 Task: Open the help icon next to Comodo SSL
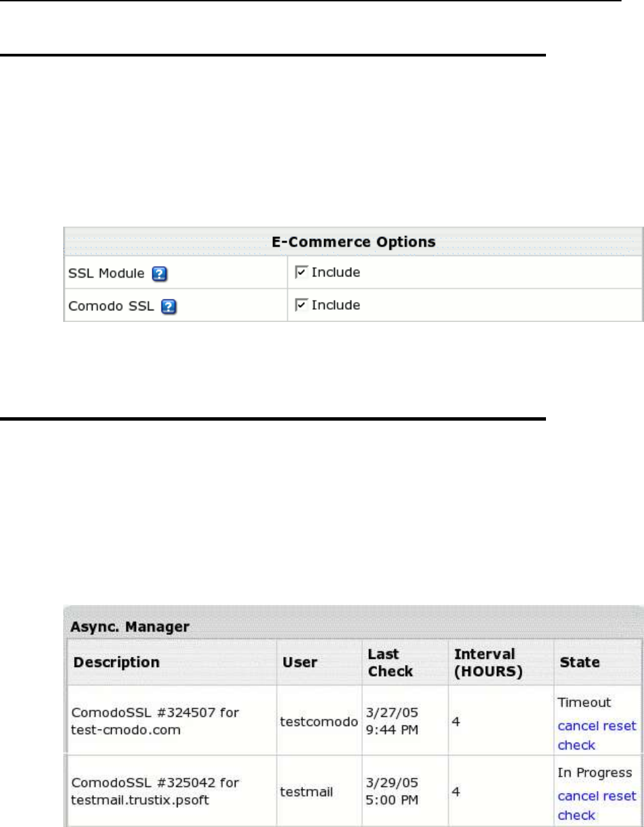click(168, 307)
